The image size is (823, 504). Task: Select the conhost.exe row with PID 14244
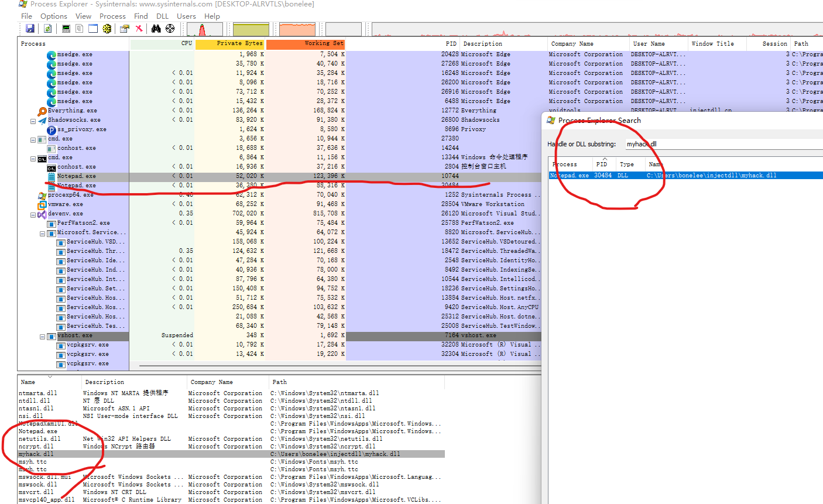point(279,148)
